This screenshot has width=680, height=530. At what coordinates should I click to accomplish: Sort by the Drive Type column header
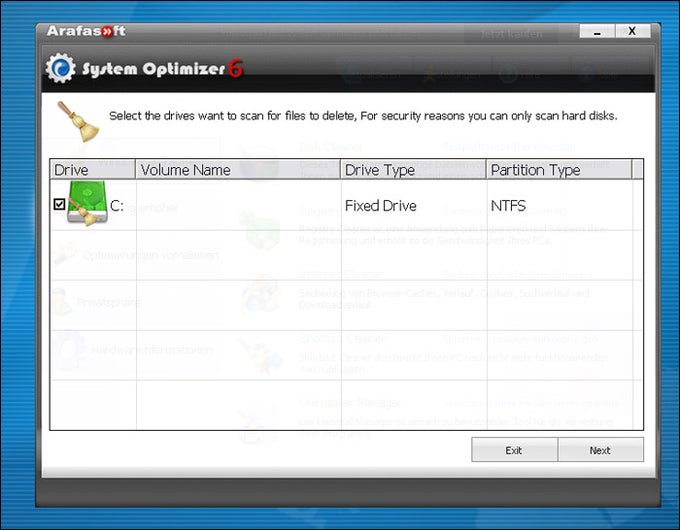[x=414, y=170]
